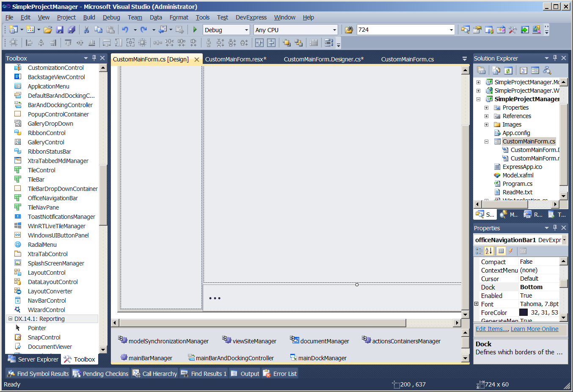Toggle Alphabetical sort in Properties panel
This screenshot has height=392, width=573.
489,251
